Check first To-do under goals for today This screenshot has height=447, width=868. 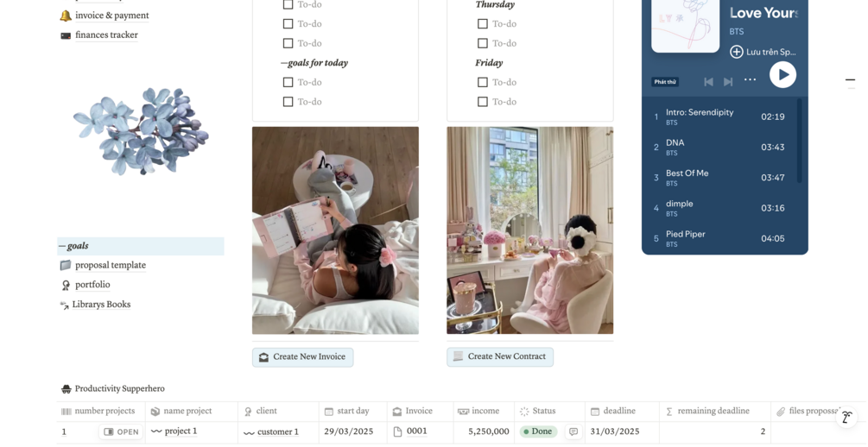pos(288,82)
